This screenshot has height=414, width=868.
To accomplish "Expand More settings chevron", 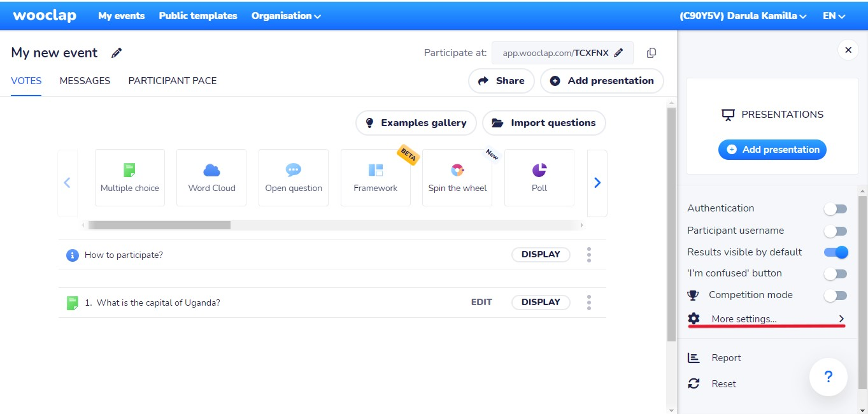I will click(841, 318).
